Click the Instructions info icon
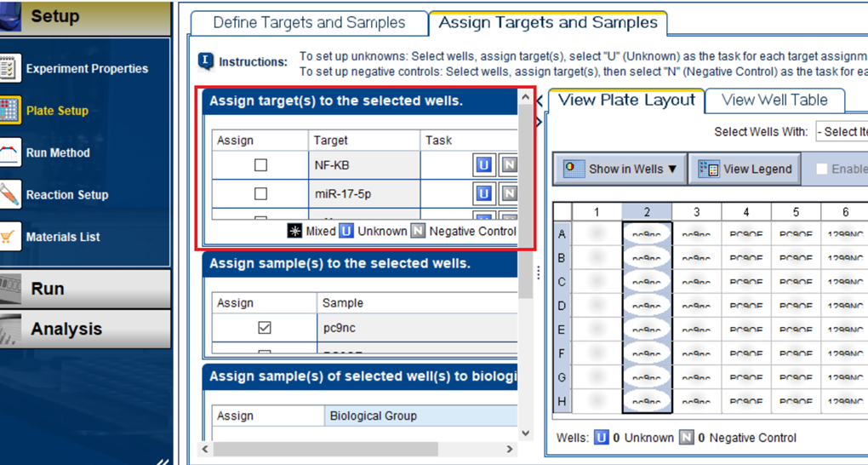Screen dimensions: 868x465 click(206, 61)
